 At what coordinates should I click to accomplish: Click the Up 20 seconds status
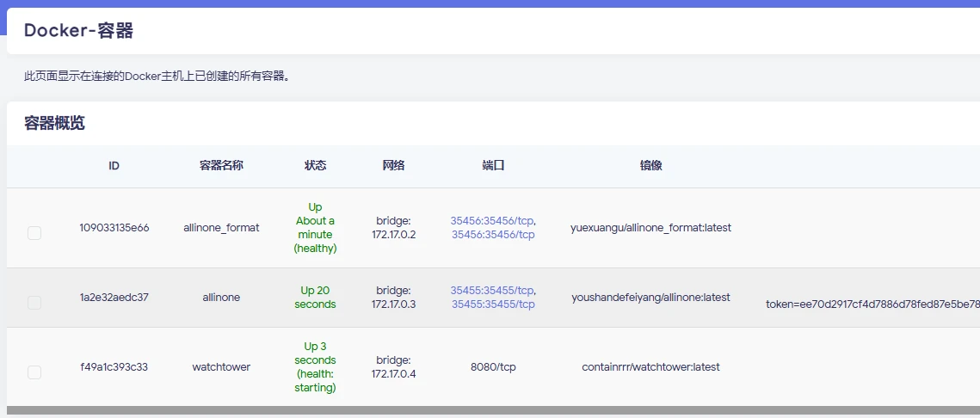(x=315, y=298)
